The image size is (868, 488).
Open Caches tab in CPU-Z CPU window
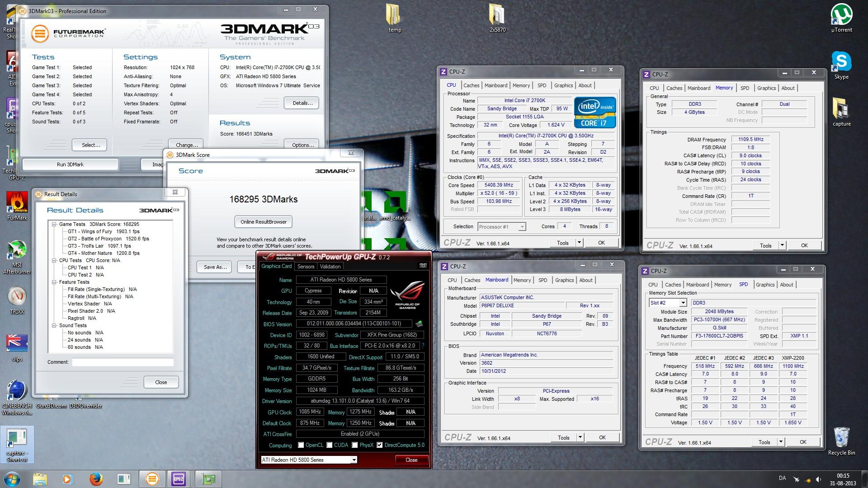pyautogui.click(x=471, y=85)
